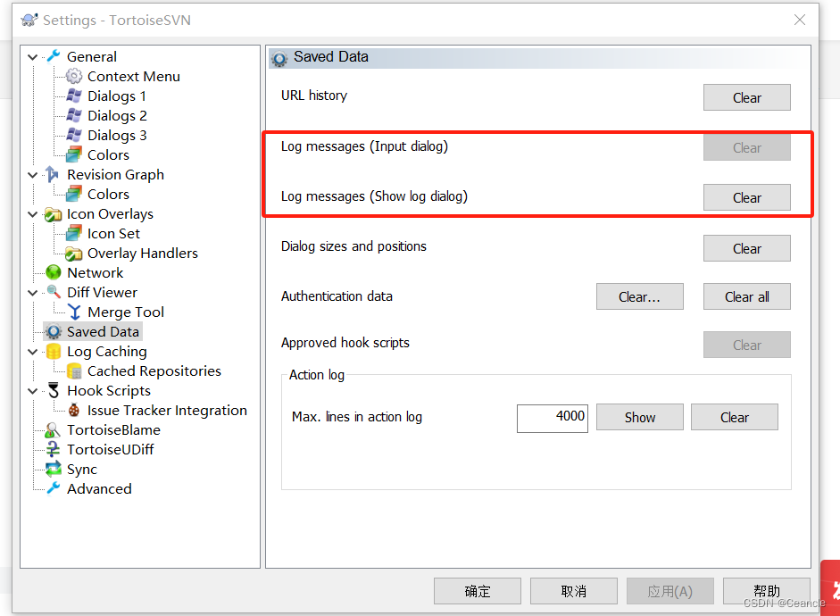Click the TortoiseSVN title bar icon
The image size is (840, 616).
point(29,21)
